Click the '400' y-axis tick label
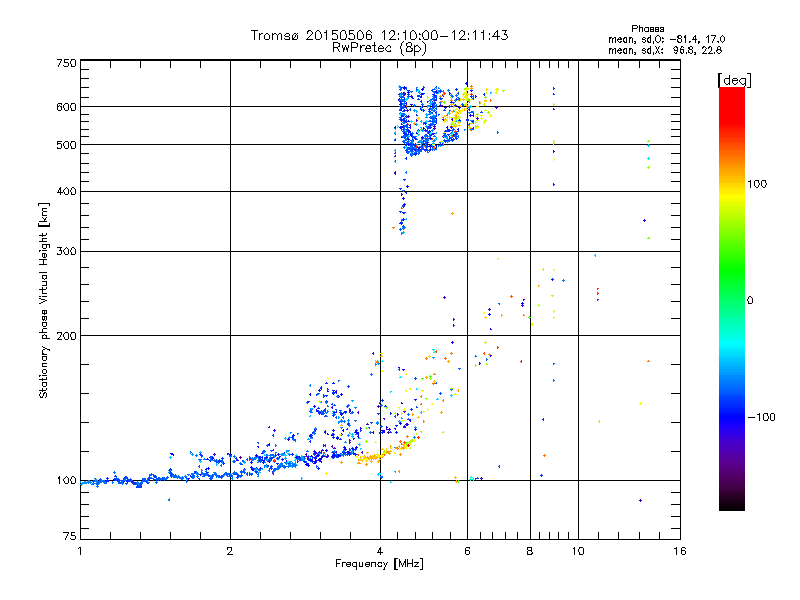The image size is (800, 600). click(x=67, y=191)
